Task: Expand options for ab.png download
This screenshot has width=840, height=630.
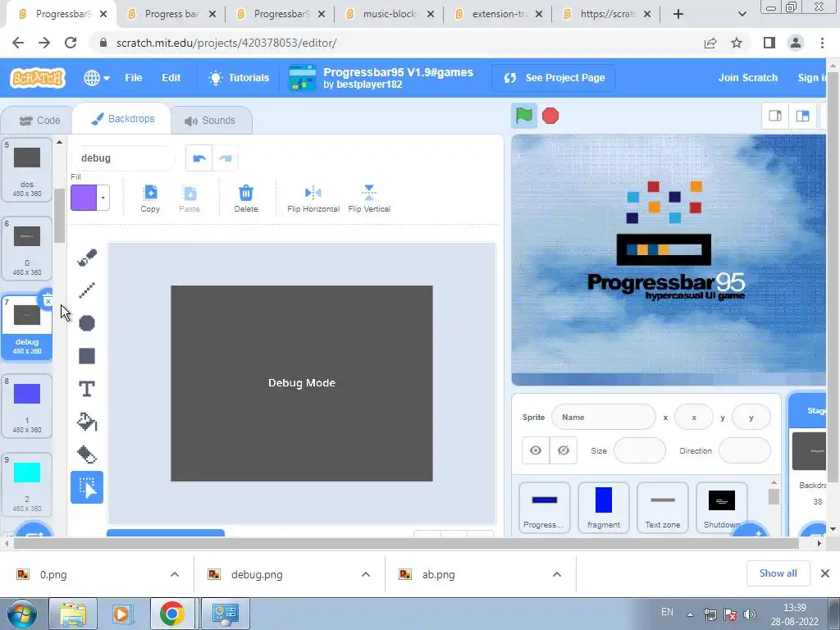Action: [557, 574]
